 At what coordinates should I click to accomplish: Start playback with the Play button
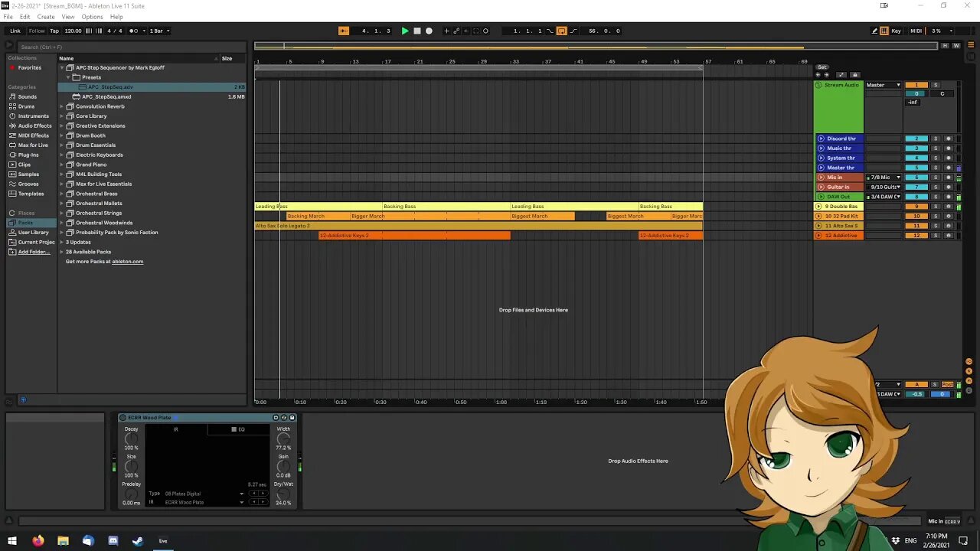[405, 31]
